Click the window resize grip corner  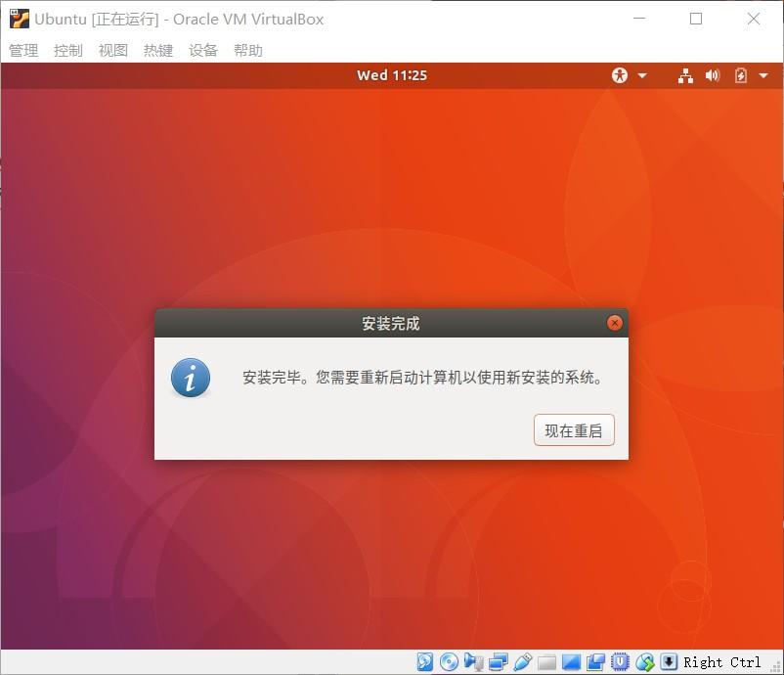tap(776, 667)
